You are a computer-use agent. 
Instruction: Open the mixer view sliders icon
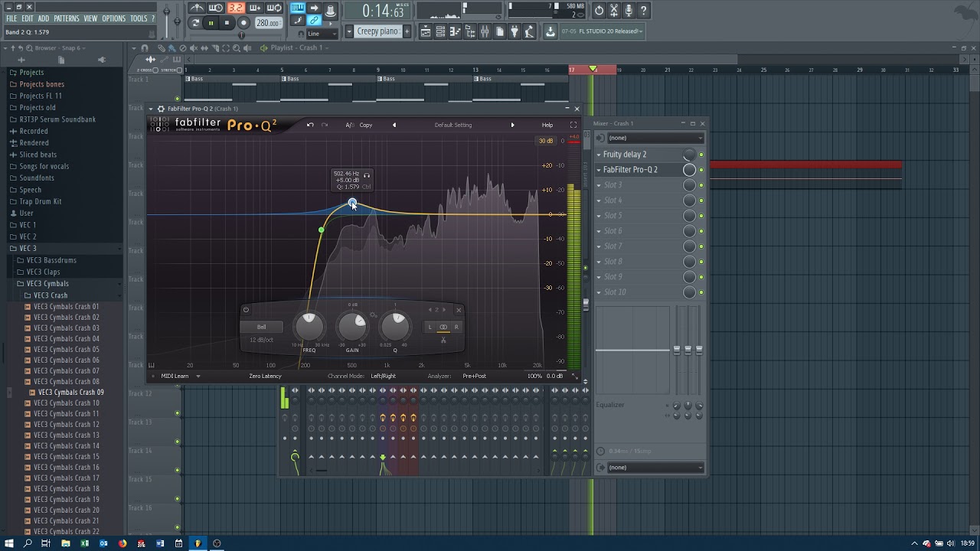(484, 31)
